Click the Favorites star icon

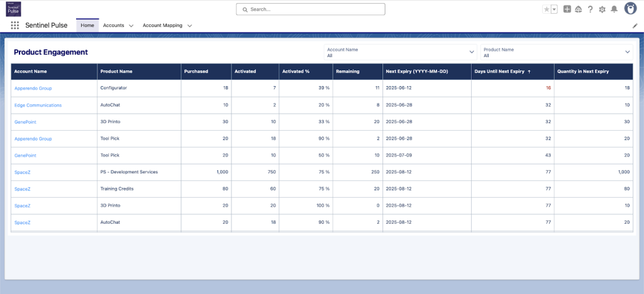[546, 9]
